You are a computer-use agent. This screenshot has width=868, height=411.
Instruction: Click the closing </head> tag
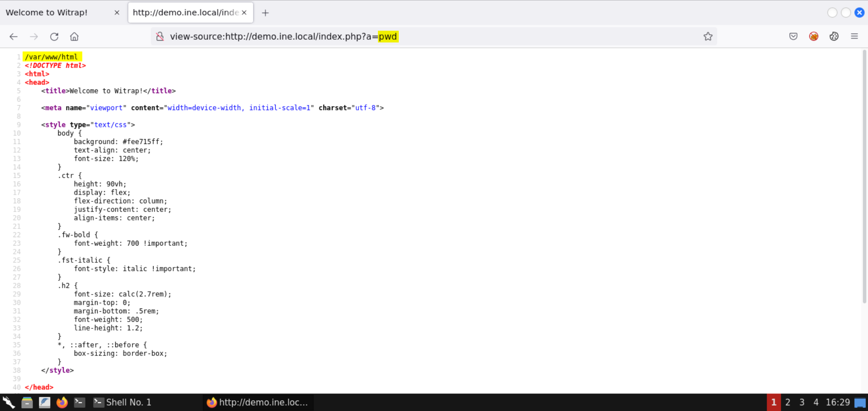coord(39,388)
